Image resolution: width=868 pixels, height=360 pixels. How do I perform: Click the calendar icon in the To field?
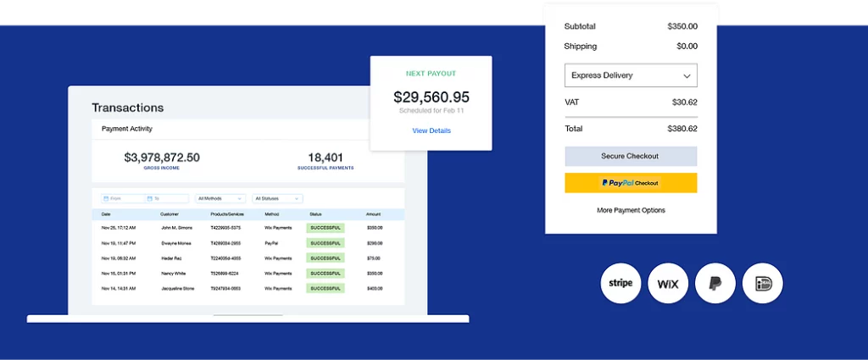149,198
